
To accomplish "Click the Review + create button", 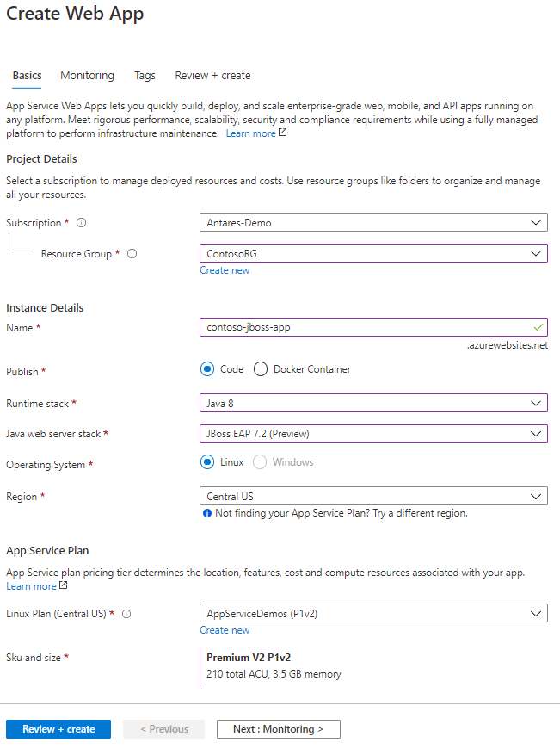I will (x=58, y=728).
